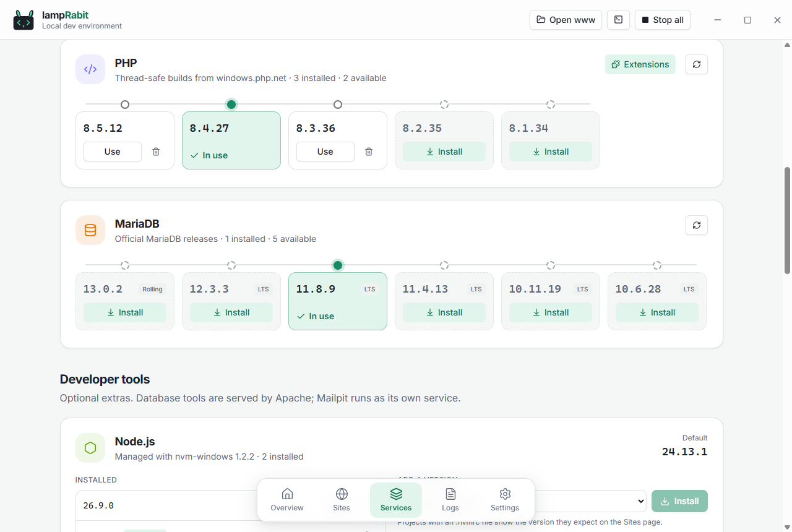Open the Settings tab
The image size is (792, 532).
(x=505, y=500)
